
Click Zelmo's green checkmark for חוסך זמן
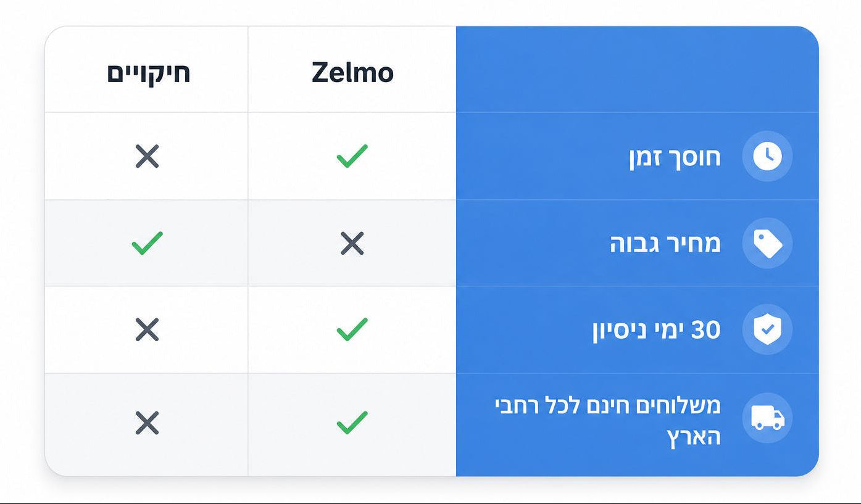click(x=352, y=156)
